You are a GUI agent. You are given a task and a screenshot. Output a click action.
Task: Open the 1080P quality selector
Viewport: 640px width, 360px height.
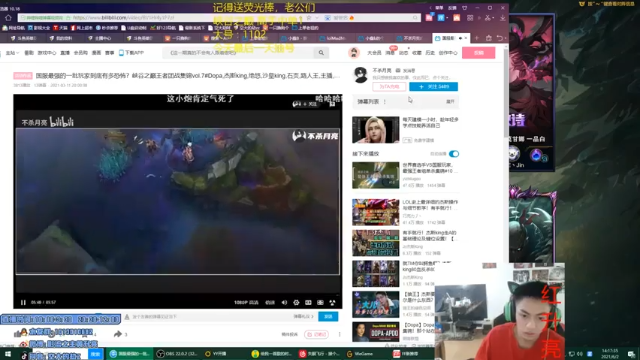(246, 302)
